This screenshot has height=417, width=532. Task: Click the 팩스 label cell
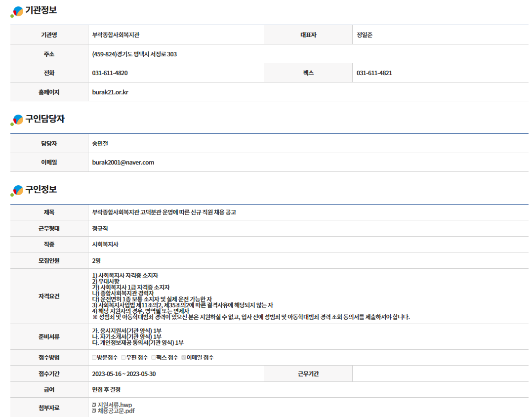coord(308,73)
